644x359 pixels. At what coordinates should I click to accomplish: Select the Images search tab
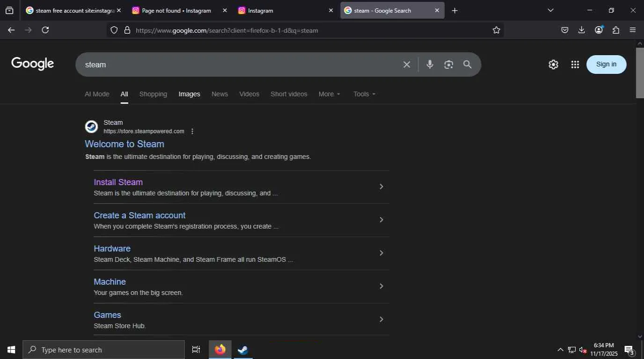[x=189, y=94]
